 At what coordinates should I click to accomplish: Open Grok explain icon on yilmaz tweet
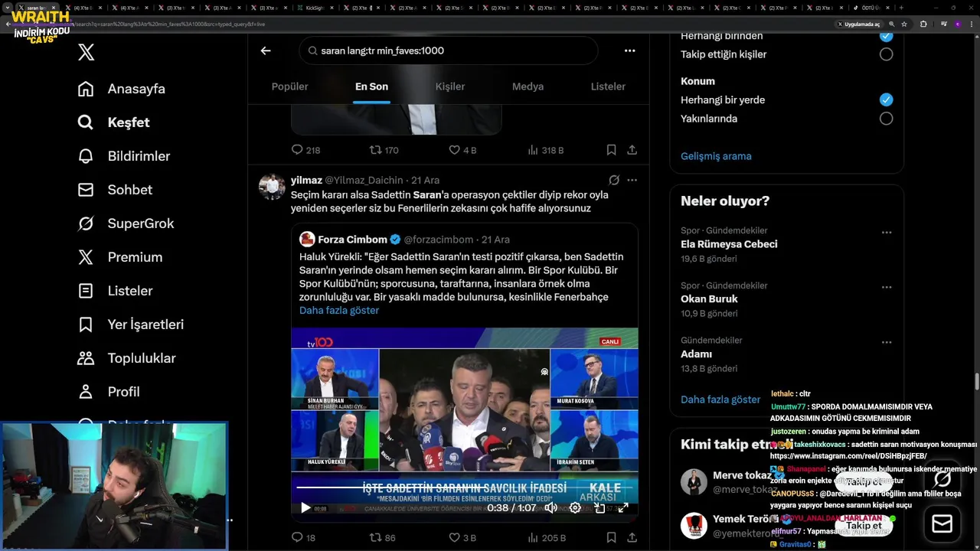(x=614, y=180)
